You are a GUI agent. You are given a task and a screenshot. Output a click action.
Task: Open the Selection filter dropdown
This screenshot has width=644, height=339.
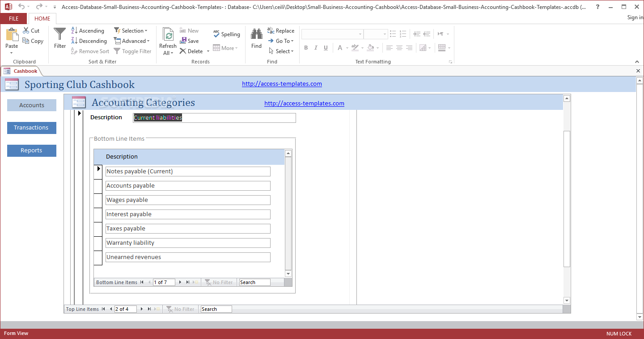(131, 31)
